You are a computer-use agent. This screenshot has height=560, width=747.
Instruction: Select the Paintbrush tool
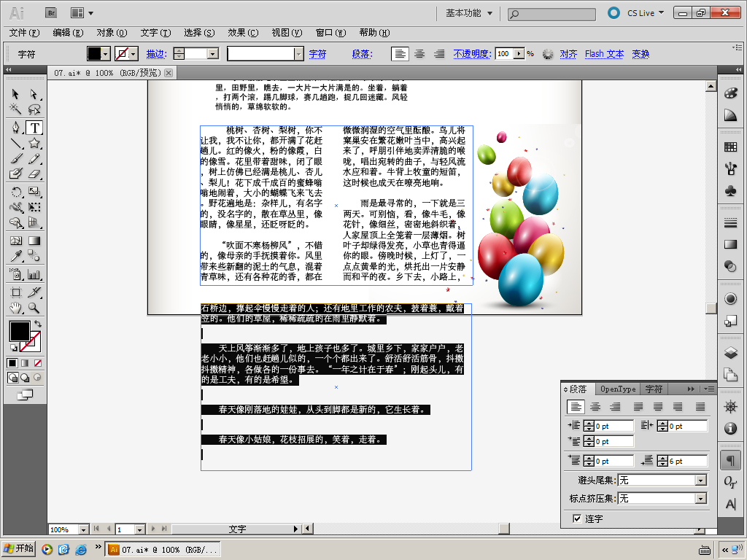pos(15,158)
